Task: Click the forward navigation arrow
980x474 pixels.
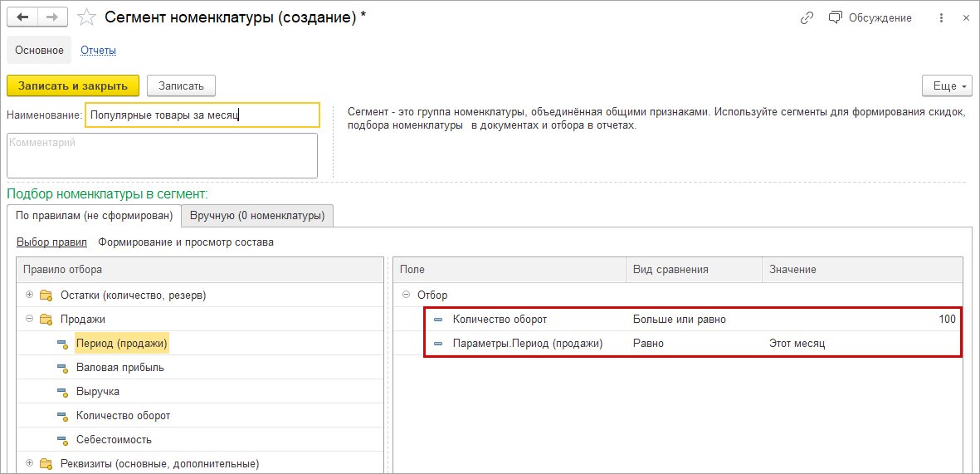Action: [52, 17]
